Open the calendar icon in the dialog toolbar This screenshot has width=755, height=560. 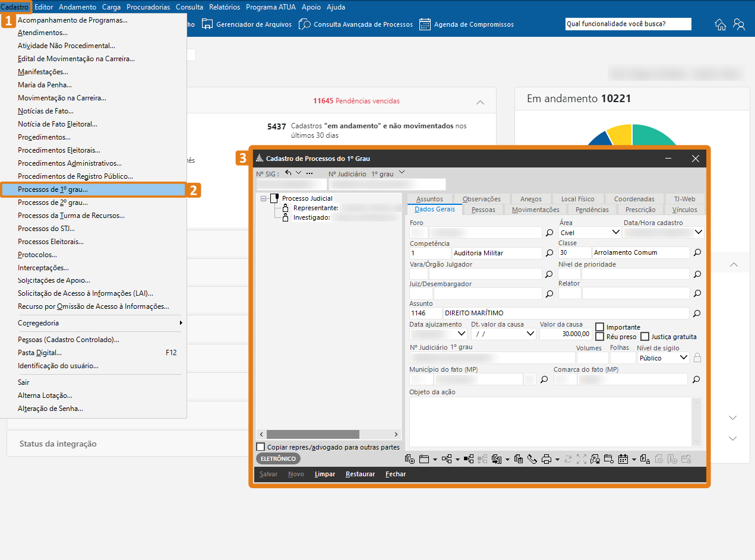623,459
